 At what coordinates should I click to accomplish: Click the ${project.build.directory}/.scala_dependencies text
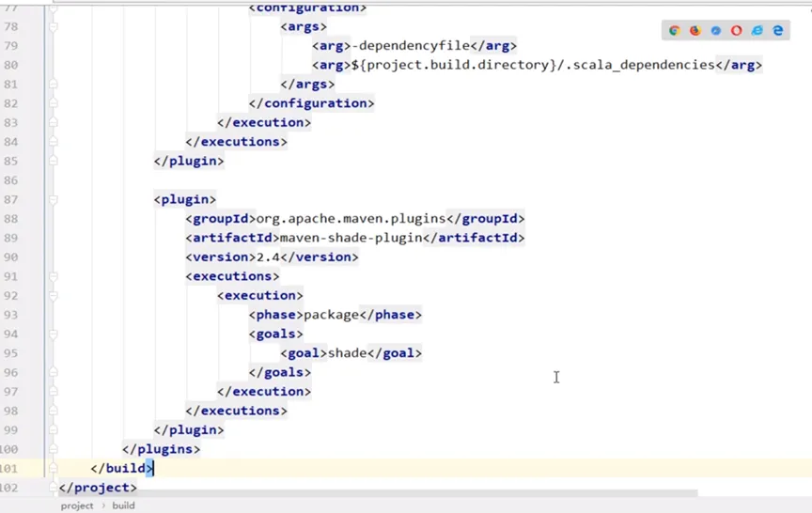[534, 65]
